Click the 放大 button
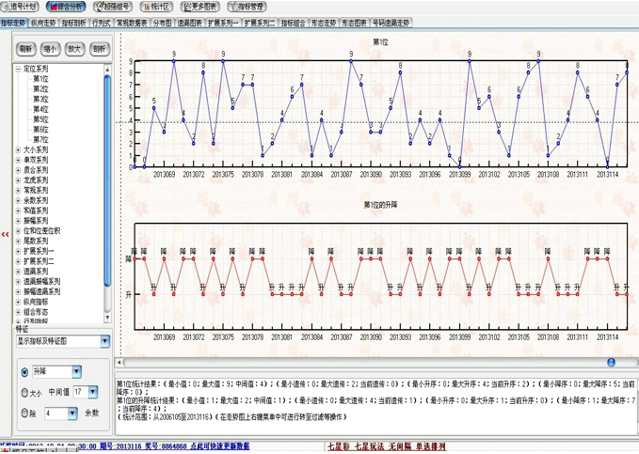Viewport: 639px width, 454px height. point(75,49)
